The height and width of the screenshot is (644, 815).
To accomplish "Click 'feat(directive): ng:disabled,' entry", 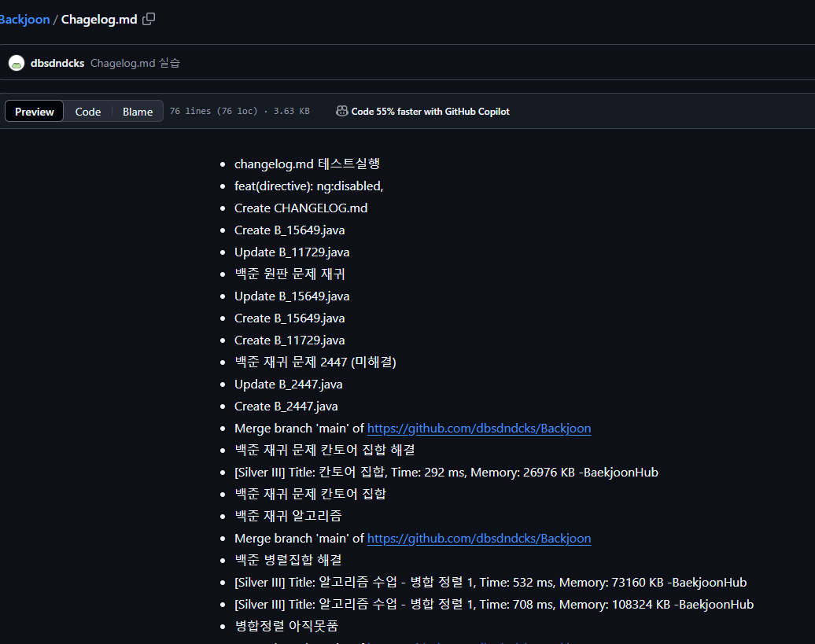I will [x=308, y=186].
